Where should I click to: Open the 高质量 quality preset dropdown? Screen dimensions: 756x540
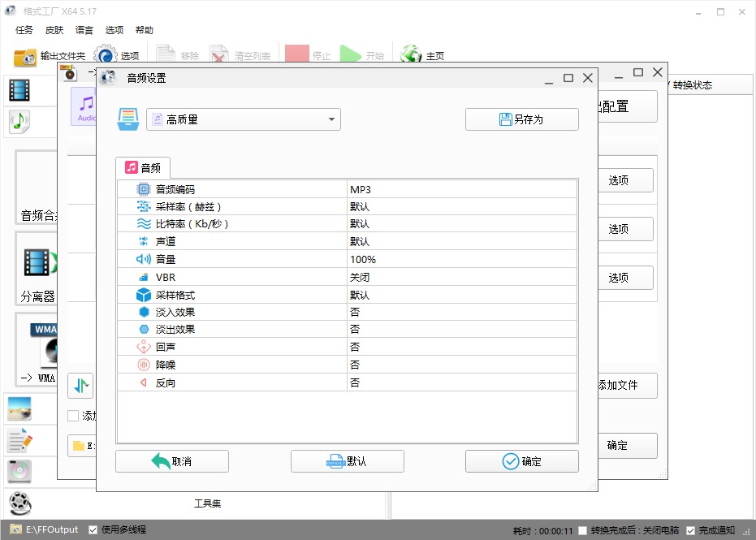pyautogui.click(x=242, y=119)
